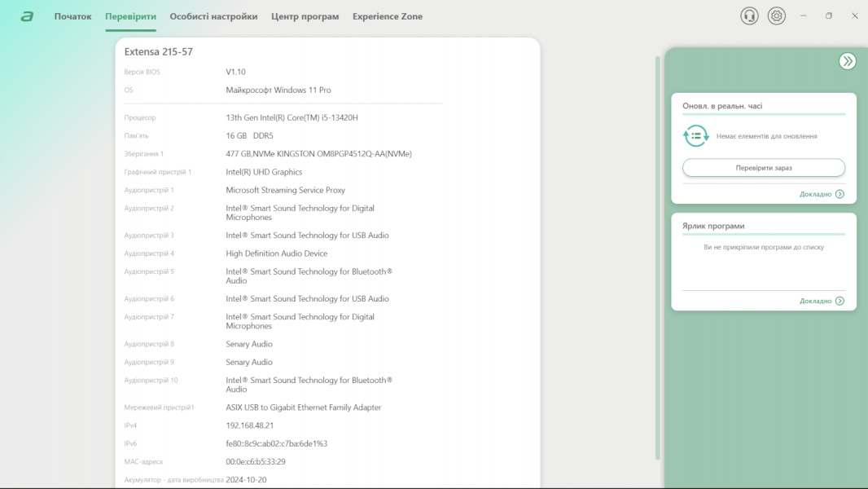
Task: Click the live update refresh icon
Action: pos(695,136)
